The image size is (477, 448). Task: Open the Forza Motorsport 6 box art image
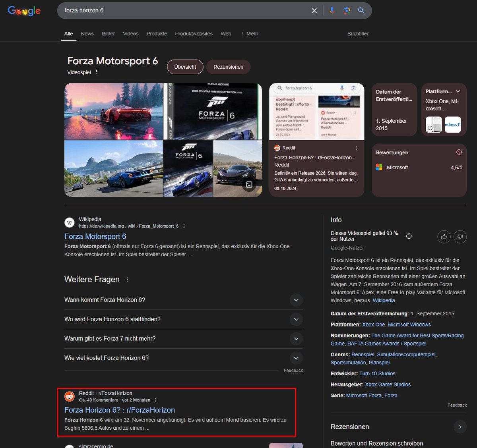click(213, 111)
